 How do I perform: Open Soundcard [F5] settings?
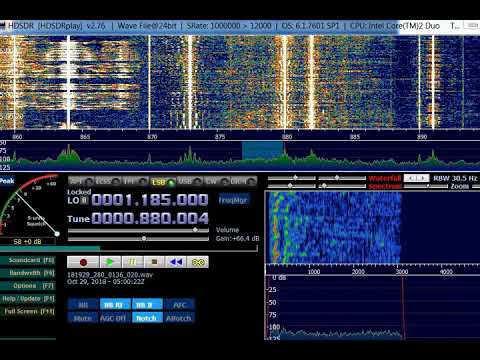pyautogui.click(x=29, y=260)
